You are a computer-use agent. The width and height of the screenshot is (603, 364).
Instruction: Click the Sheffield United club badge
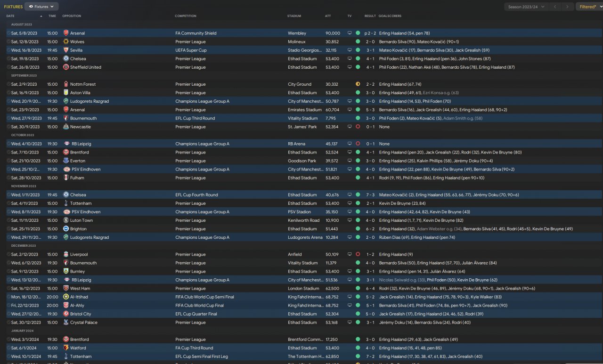[65, 67]
